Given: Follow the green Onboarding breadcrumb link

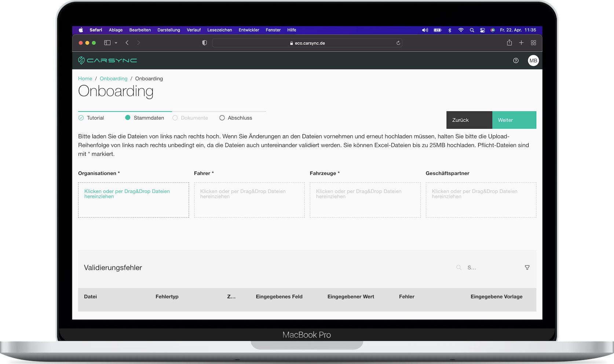Looking at the screenshot, I should point(114,78).
